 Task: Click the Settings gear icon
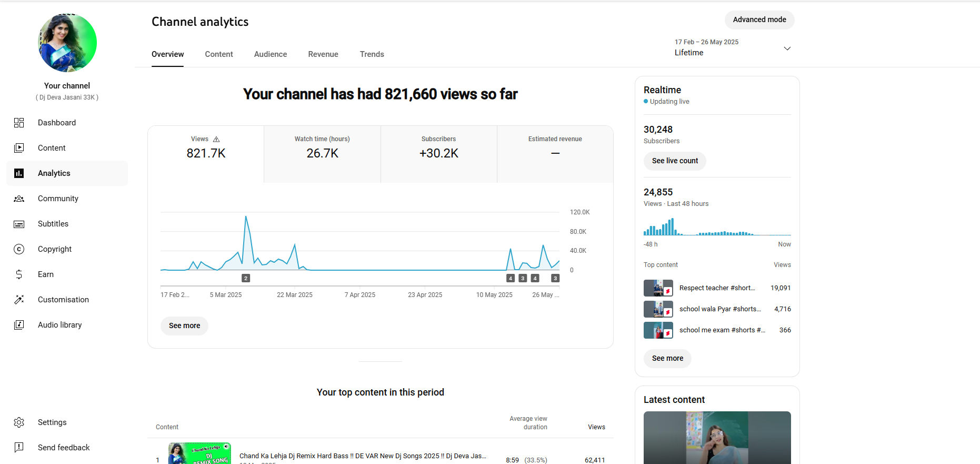19,422
